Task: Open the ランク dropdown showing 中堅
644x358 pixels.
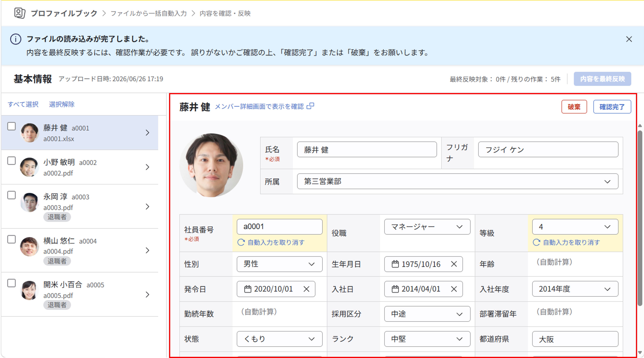Action: [427, 339]
